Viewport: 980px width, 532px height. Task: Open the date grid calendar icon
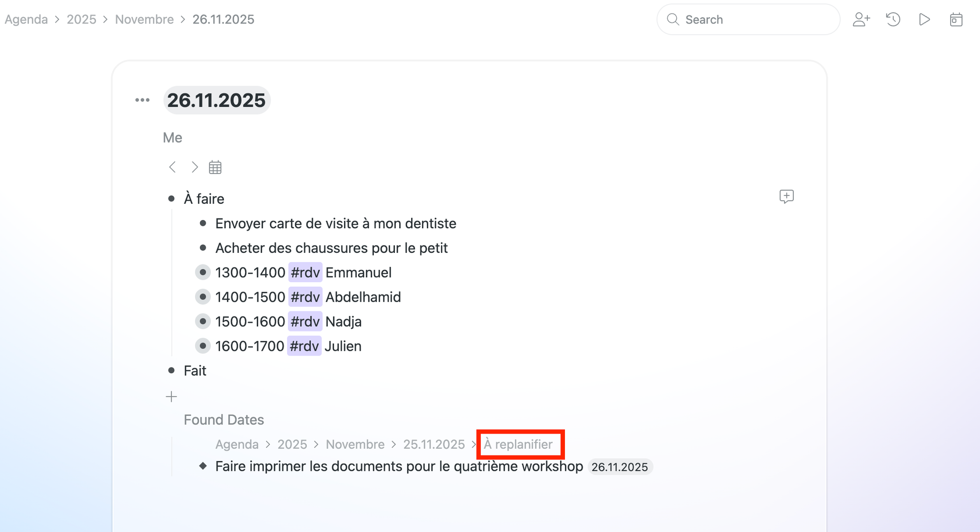click(215, 168)
